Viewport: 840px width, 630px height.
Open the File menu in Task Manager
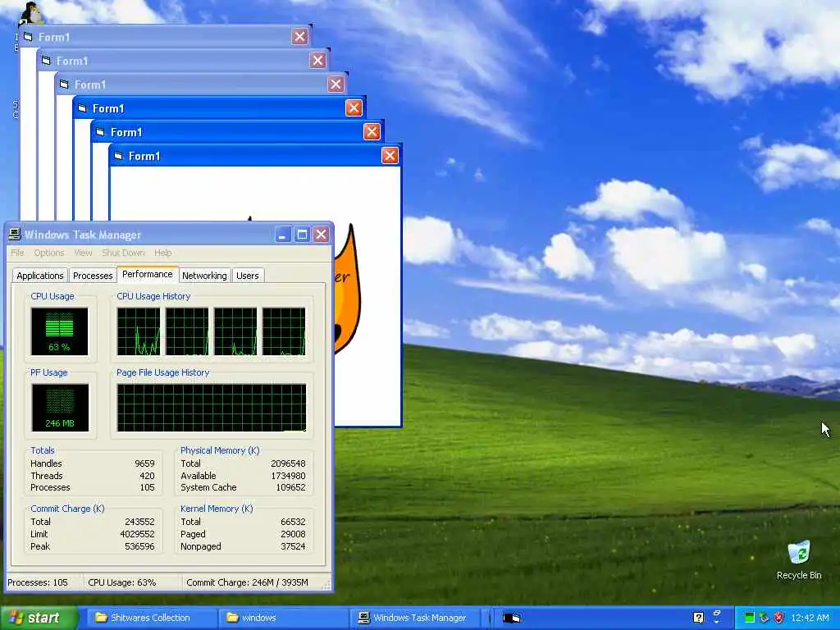[x=17, y=253]
